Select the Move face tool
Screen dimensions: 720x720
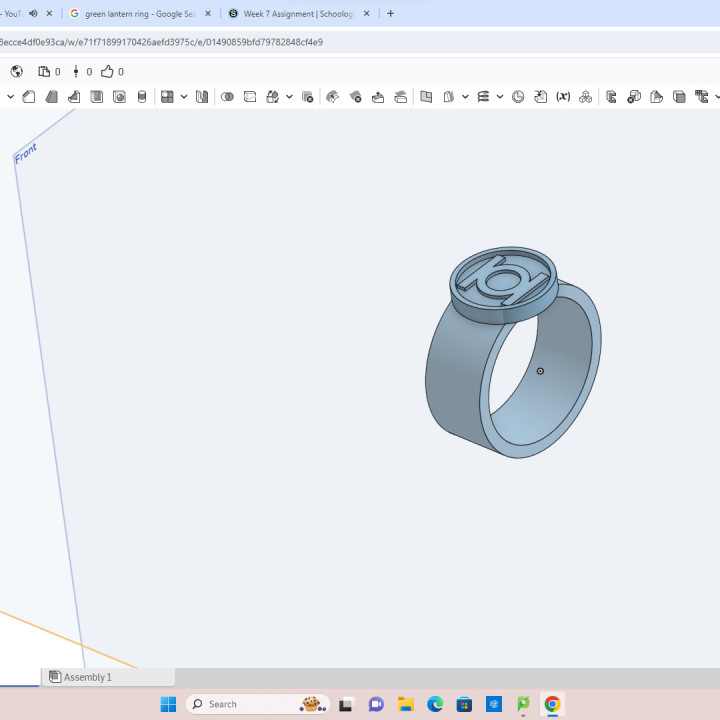click(378, 97)
